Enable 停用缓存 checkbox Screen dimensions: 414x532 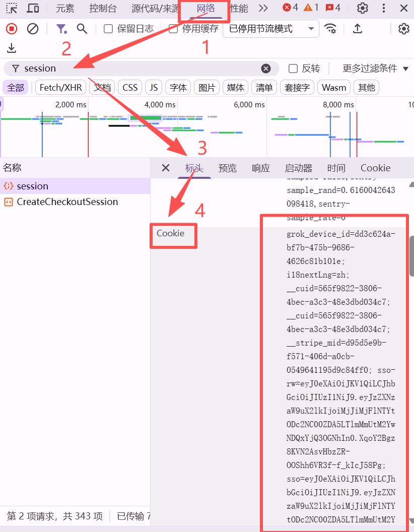173,29
